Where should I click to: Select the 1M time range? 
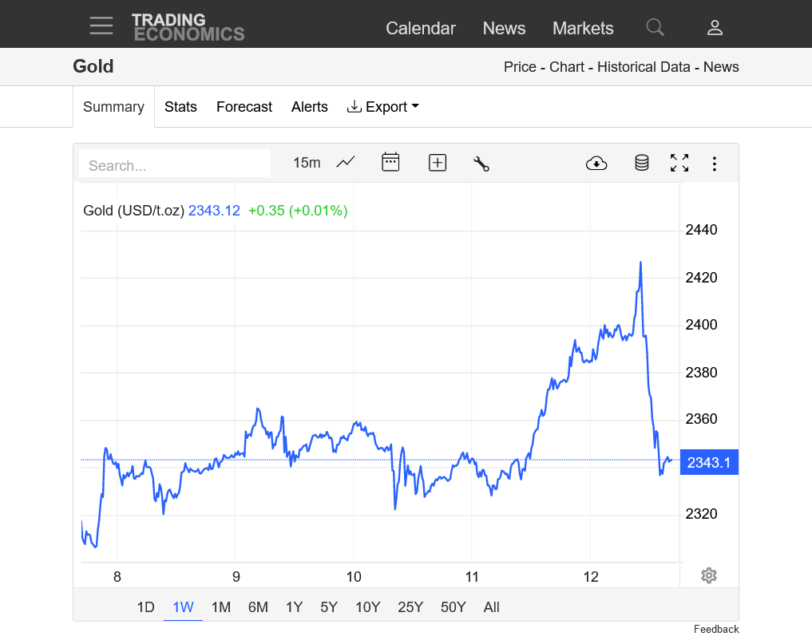[221, 607]
